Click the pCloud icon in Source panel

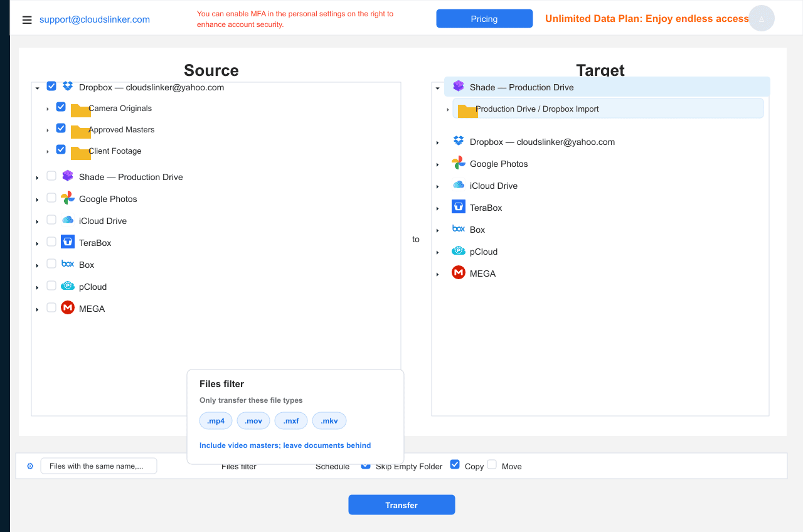68,286
